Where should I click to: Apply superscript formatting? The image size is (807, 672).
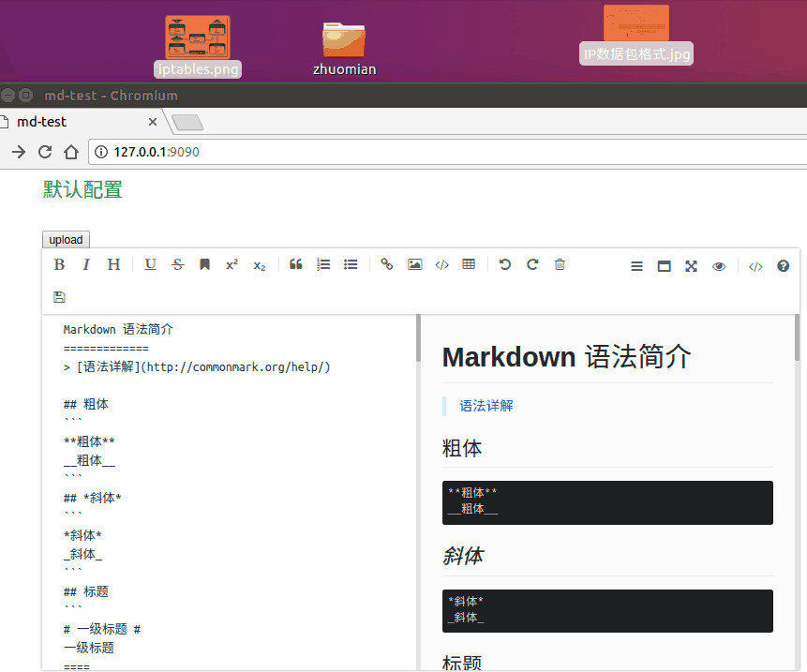(232, 265)
